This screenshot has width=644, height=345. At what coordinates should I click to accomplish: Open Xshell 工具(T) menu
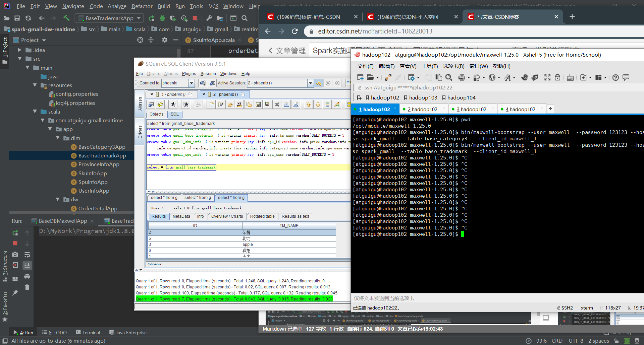tap(430, 66)
